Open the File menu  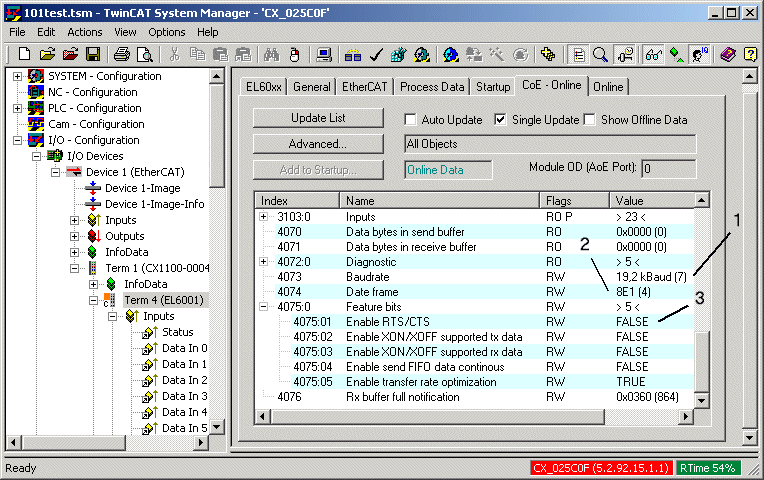(x=17, y=32)
